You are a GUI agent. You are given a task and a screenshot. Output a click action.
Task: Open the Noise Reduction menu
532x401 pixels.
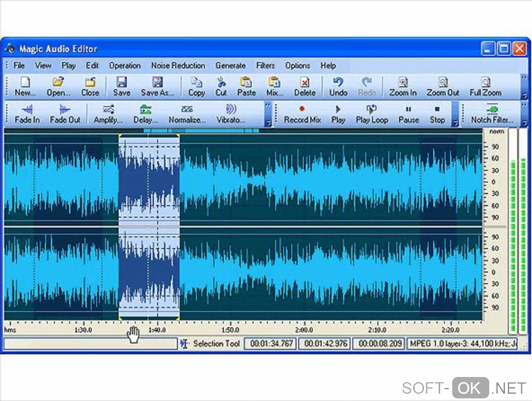point(178,66)
